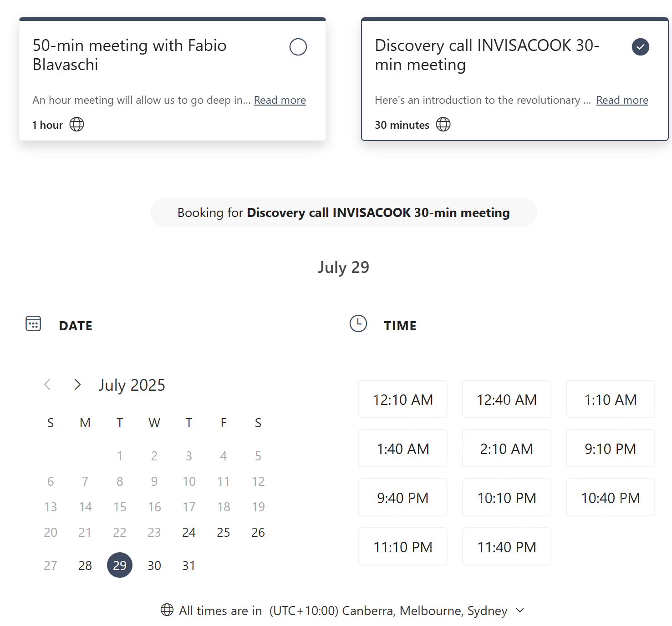Select July 24 in the calendar
This screenshot has width=672, height=626.
click(189, 532)
